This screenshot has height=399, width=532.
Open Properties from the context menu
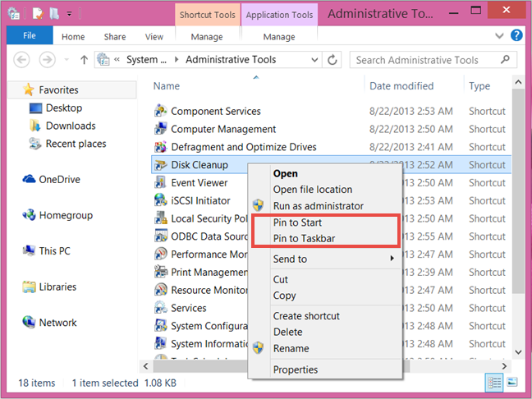coord(296,369)
